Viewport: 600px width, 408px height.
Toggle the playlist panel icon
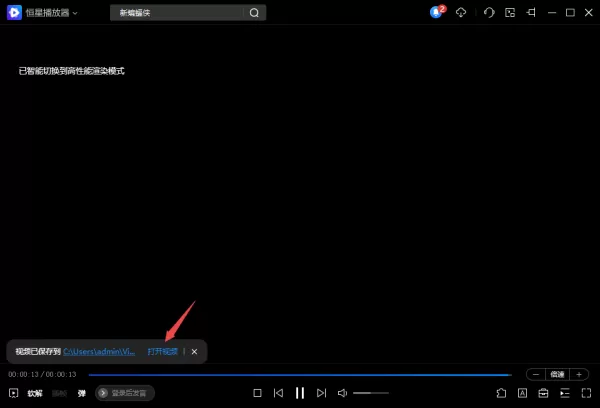pos(565,393)
